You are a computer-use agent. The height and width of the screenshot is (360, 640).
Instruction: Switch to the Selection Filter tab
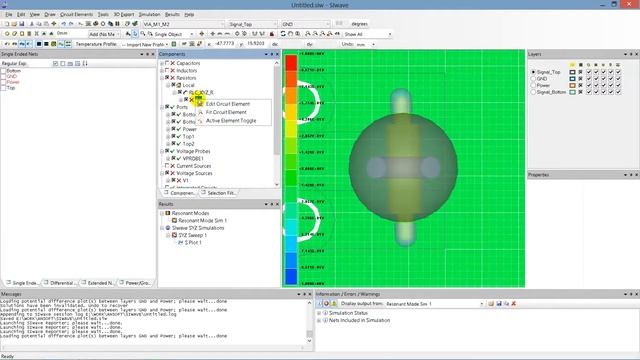click(218, 193)
